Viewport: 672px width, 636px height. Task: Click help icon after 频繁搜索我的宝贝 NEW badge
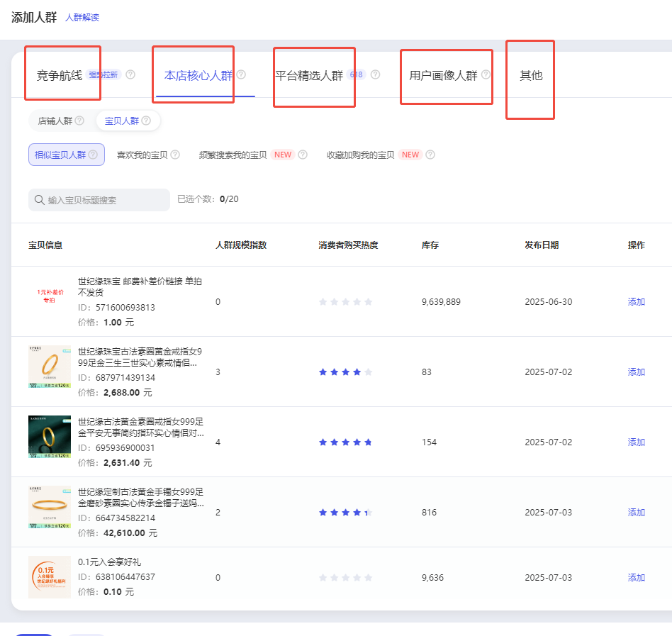pos(303,155)
